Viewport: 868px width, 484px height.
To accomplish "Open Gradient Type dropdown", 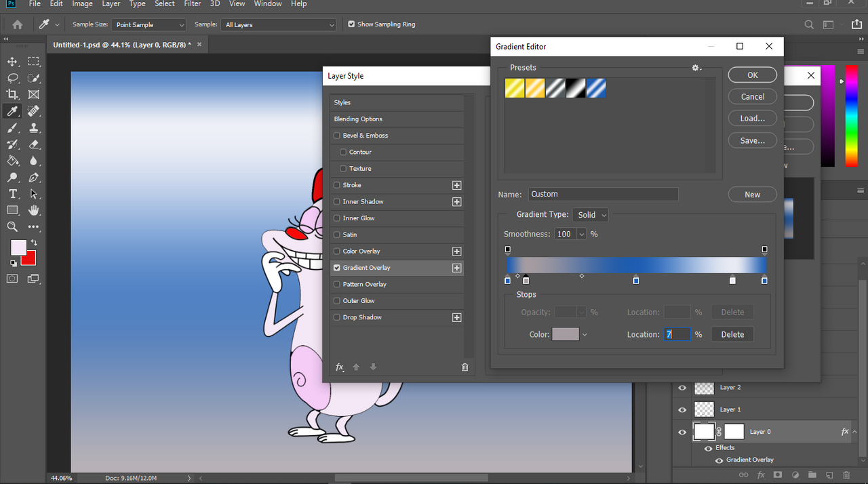I will [591, 215].
